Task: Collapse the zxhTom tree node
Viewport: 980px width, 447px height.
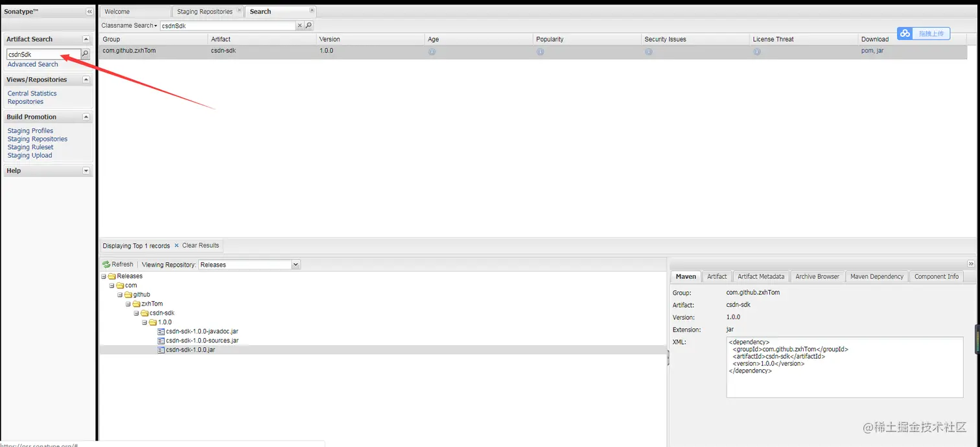Action: [128, 304]
